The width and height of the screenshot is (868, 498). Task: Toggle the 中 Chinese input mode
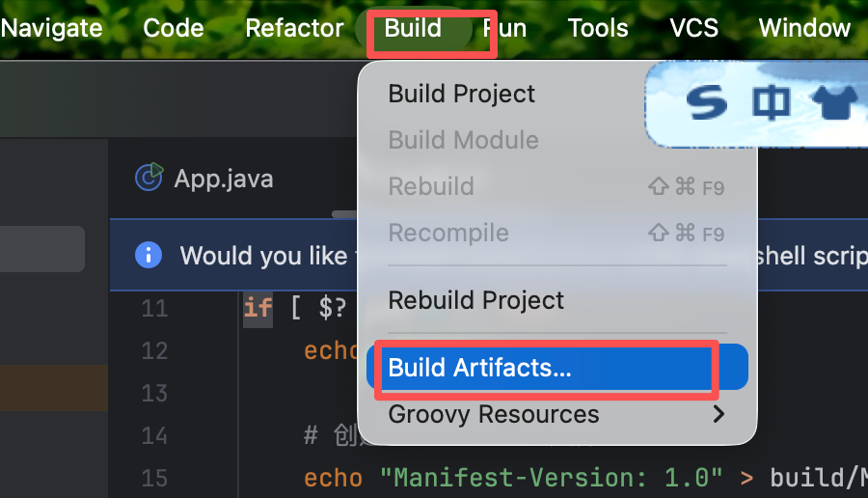[x=772, y=104]
